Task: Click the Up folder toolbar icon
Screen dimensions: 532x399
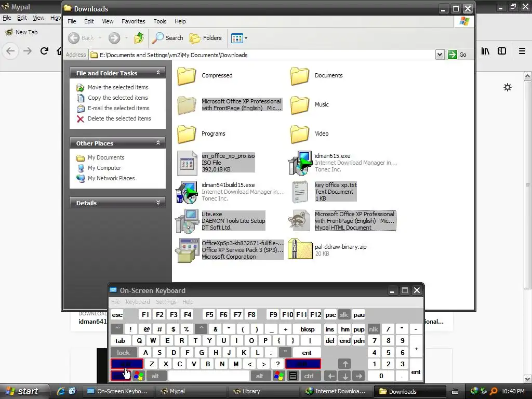Action: pos(139,38)
